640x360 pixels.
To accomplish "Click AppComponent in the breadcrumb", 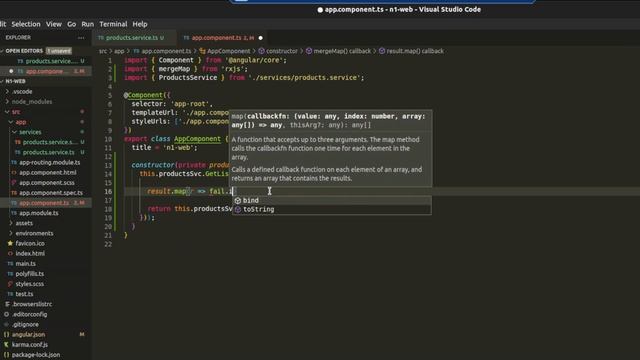I will [x=229, y=51].
